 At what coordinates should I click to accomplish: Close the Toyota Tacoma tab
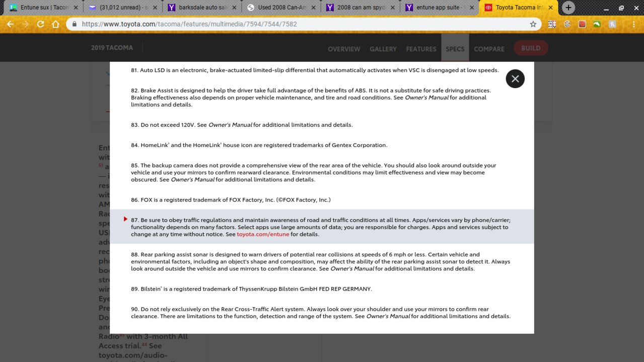(551, 8)
